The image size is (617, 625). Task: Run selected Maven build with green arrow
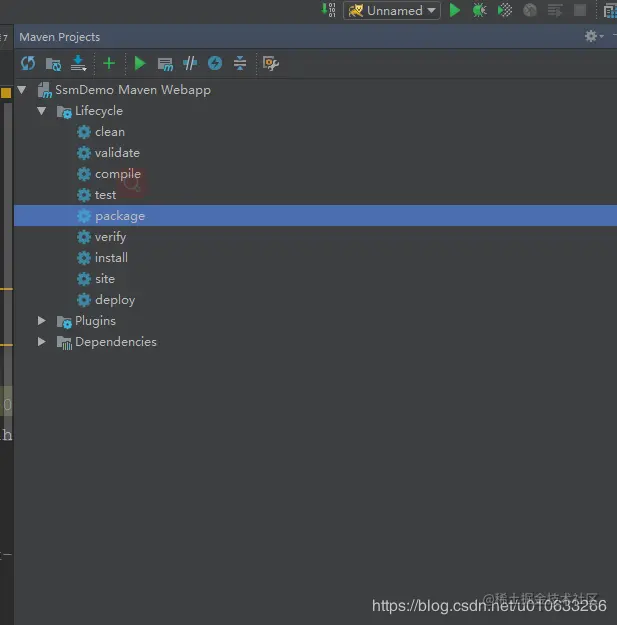pyautogui.click(x=140, y=63)
